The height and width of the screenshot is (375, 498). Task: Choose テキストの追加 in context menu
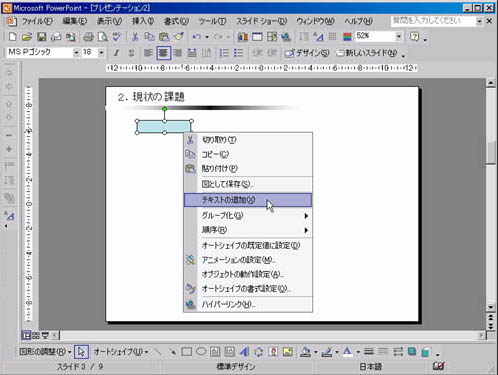248,200
